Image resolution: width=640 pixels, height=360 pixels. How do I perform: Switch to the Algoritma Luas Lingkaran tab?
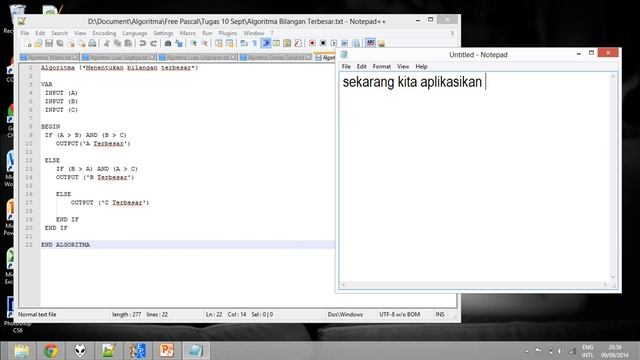tap(198, 58)
